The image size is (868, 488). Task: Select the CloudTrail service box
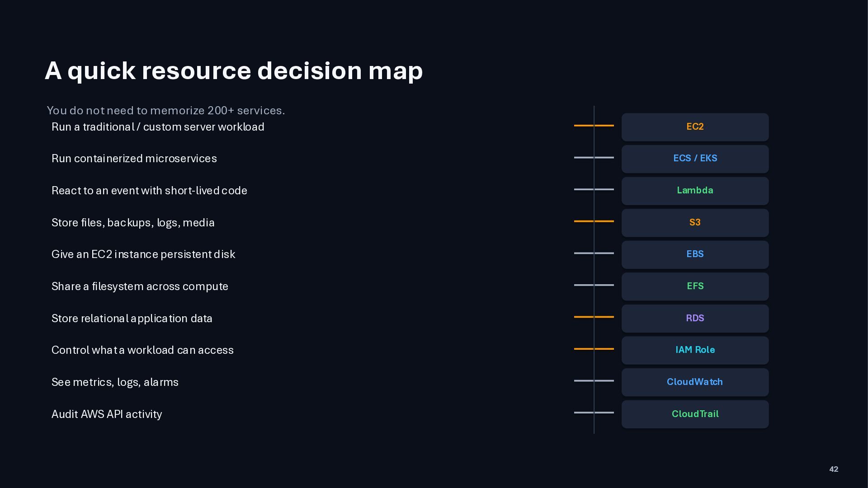click(695, 414)
